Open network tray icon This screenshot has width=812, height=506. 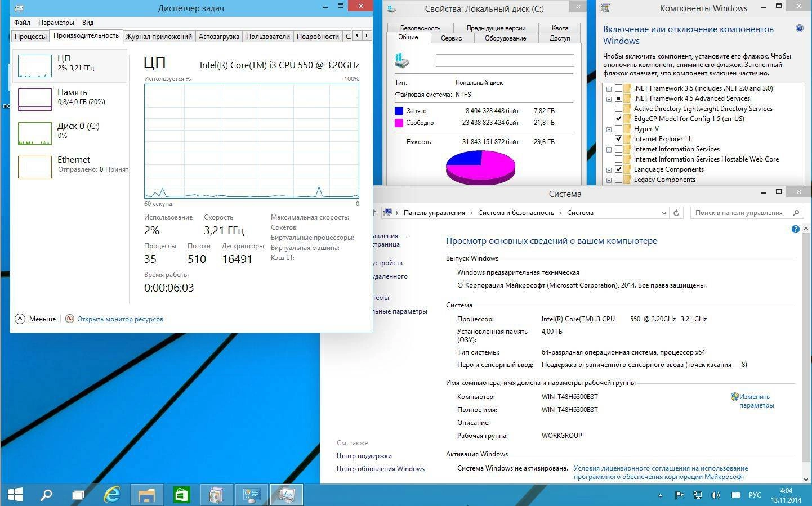(x=698, y=495)
